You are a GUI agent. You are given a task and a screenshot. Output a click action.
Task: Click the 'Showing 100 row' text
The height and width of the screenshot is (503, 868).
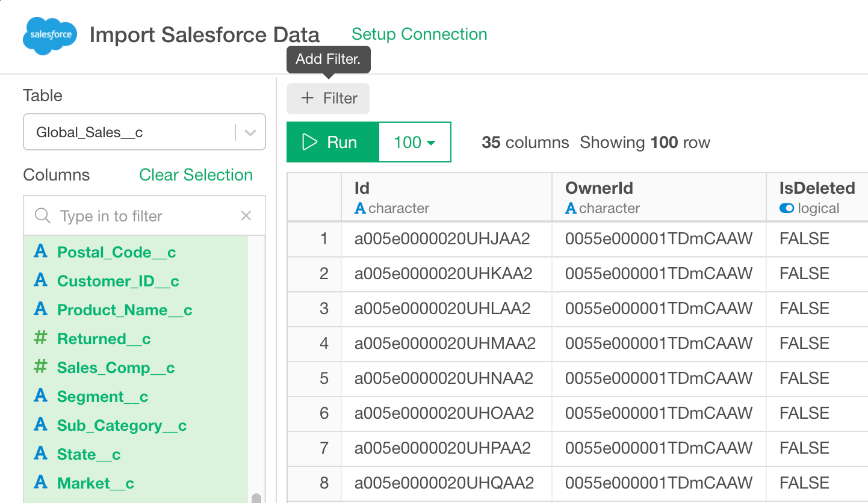pos(645,143)
